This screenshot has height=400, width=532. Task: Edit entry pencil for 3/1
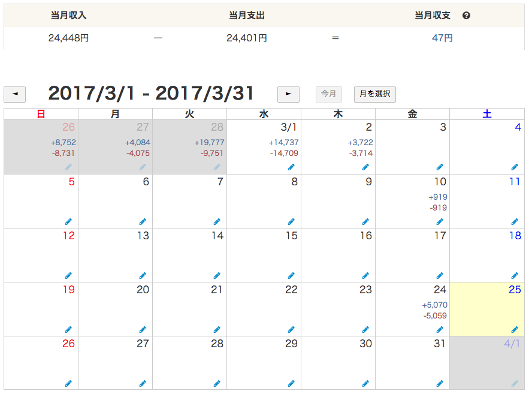pyautogui.click(x=291, y=167)
